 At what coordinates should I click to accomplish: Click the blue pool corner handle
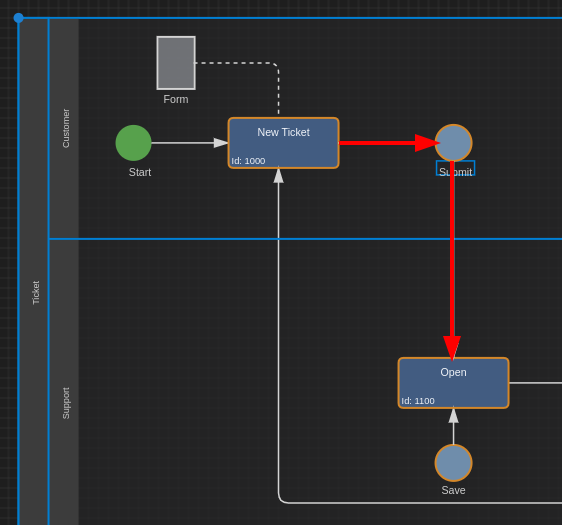(x=18, y=18)
